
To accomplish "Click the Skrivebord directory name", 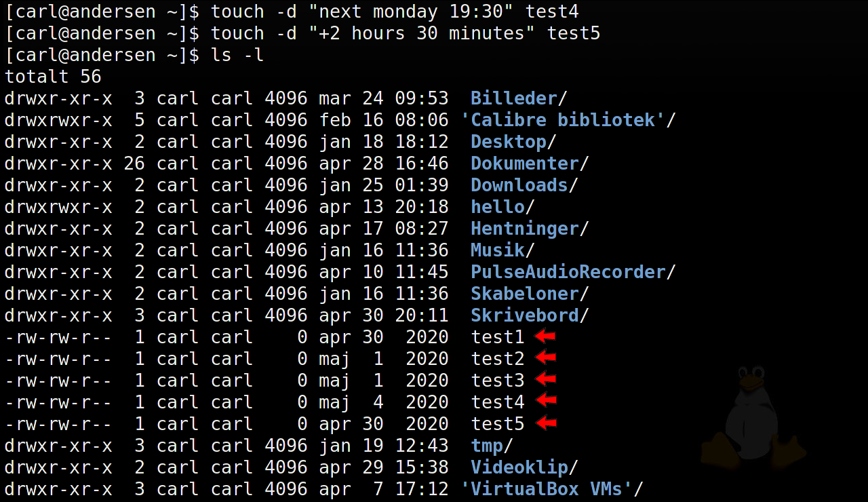I will coord(524,315).
